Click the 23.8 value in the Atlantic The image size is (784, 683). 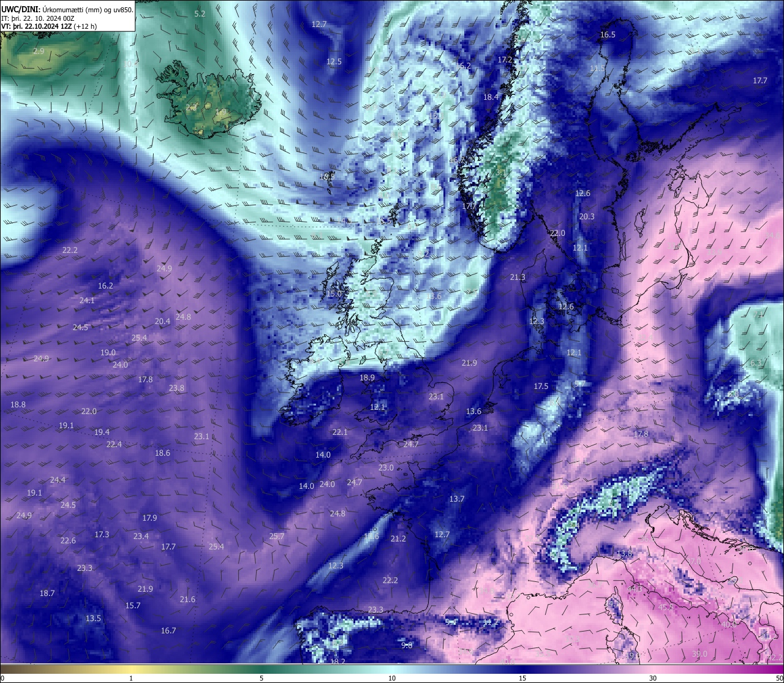click(x=176, y=388)
